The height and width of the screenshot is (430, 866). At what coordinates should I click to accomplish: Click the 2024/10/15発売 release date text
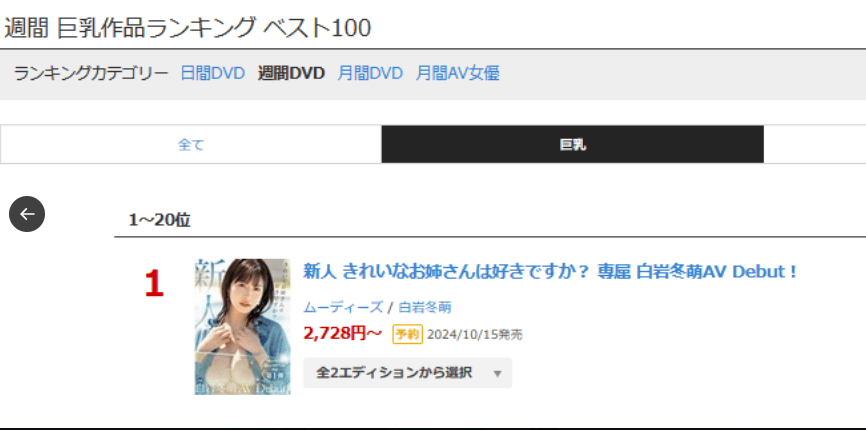pos(475,335)
